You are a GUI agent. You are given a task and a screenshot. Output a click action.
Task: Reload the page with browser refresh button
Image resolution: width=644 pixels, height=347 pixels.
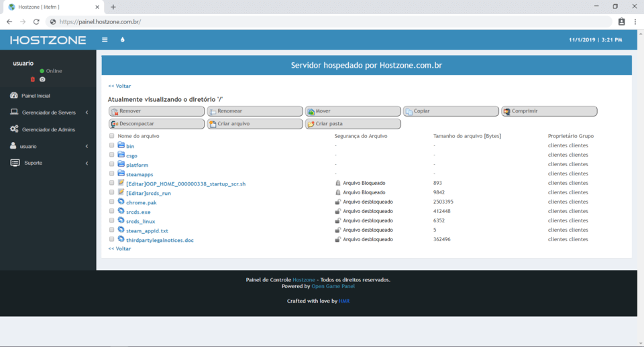(36, 21)
